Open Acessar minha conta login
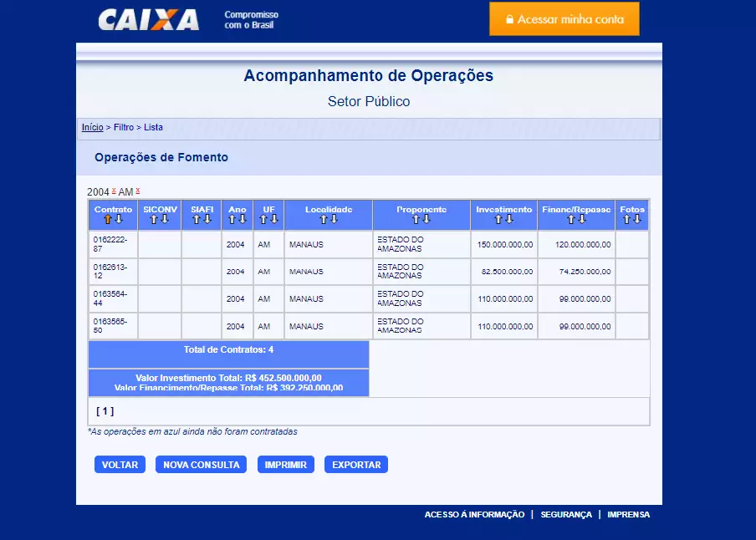 coord(564,19)
